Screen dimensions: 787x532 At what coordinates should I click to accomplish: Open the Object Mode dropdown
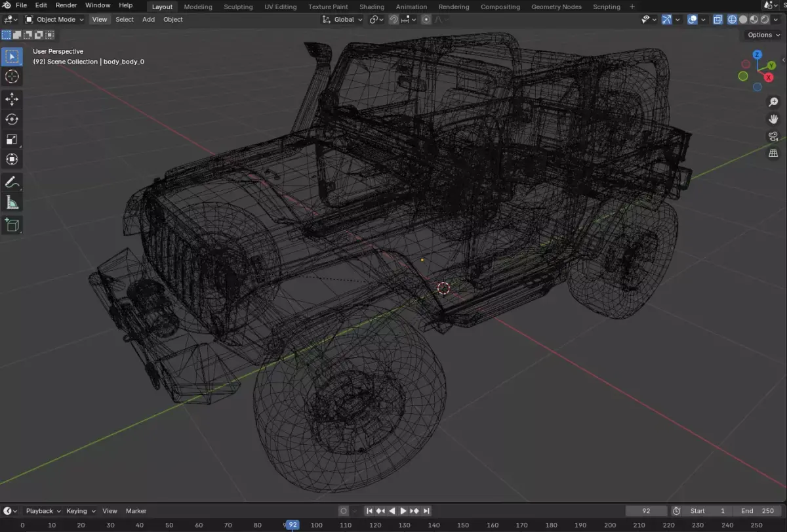[x=55, y=20]
